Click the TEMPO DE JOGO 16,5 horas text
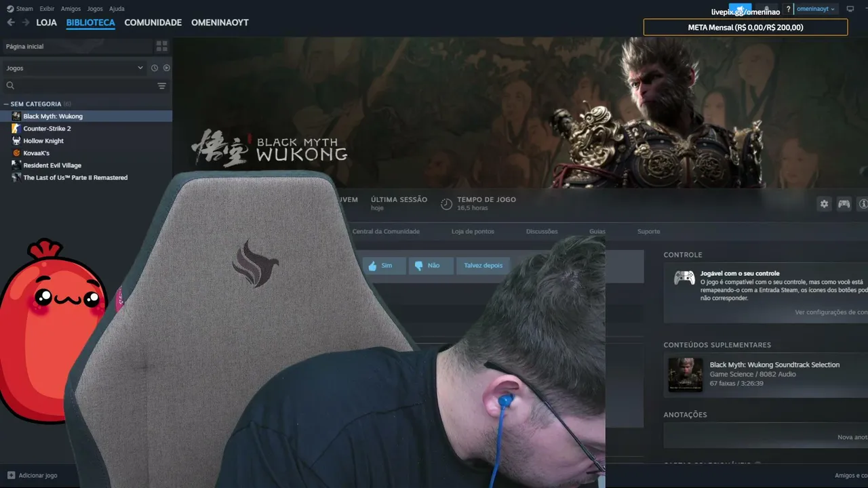Screen dimensions: 868x488 486,203
